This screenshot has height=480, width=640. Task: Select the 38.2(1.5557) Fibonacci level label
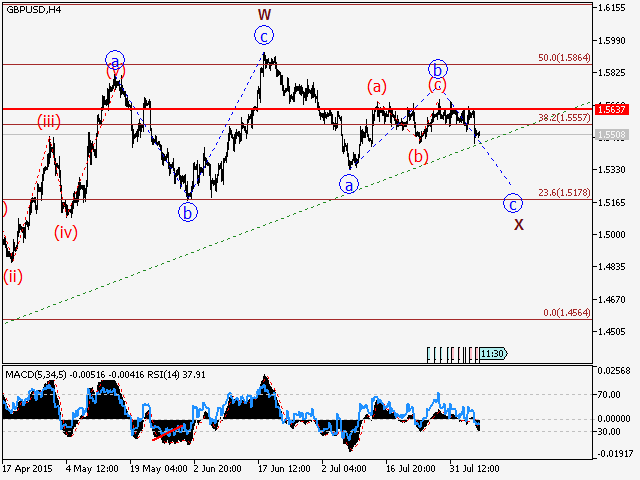pyautogui.click(x=564, y=118)
